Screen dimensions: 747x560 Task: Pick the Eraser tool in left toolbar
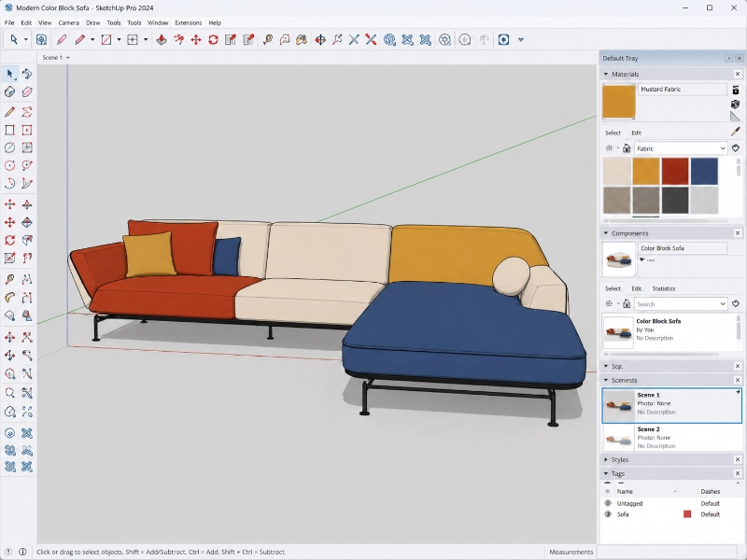(x=27, y=91)
